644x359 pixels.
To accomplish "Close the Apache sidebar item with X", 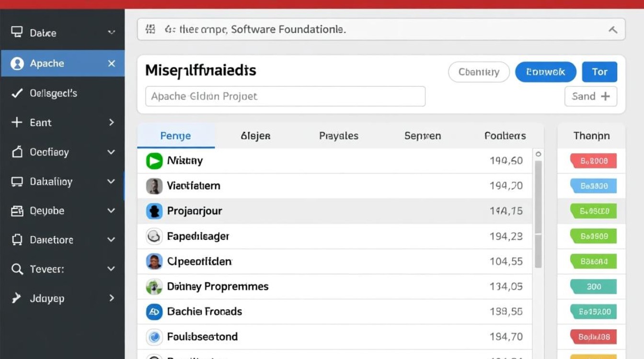I will 112,64.
